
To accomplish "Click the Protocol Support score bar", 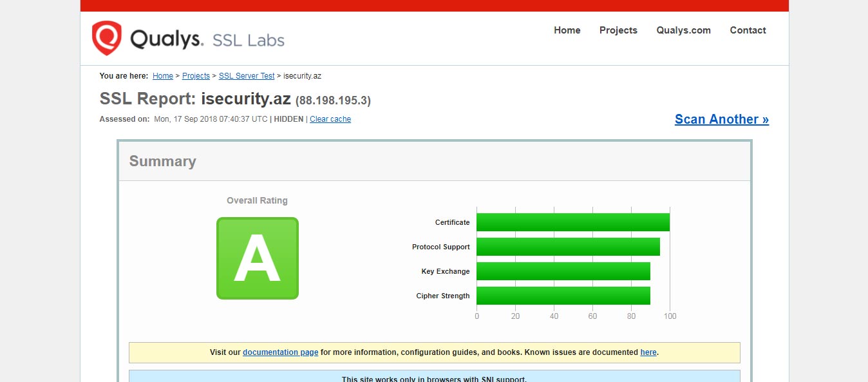I will point(569,247).
